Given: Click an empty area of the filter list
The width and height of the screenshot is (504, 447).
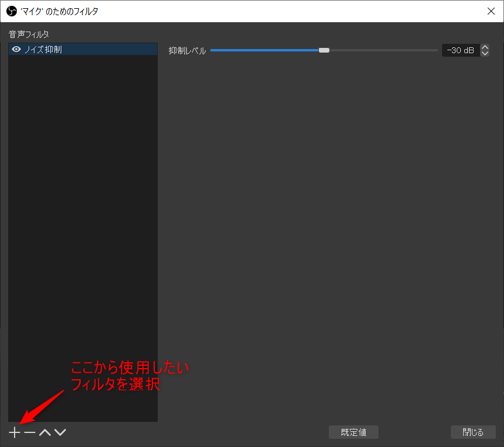Looking at the screenshot, I should coord(82,234).
